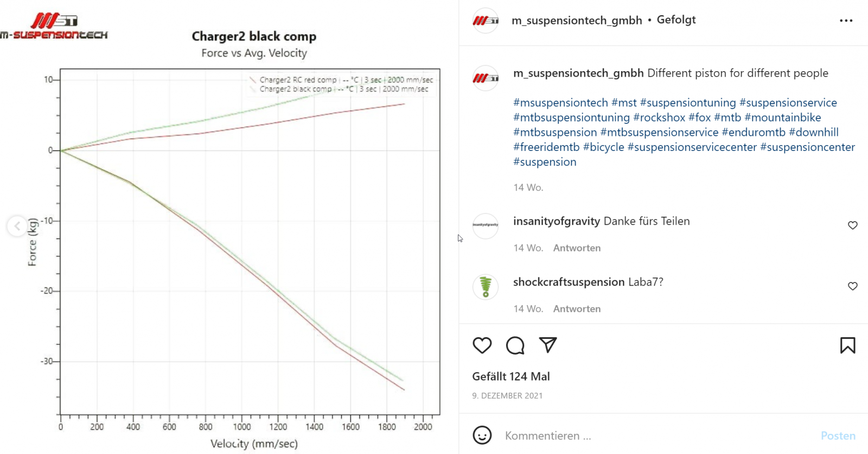Like insanityofgravity's comment
Image resolution: width=868 pixels, height=454 pixels.
(x=852, y=225)
